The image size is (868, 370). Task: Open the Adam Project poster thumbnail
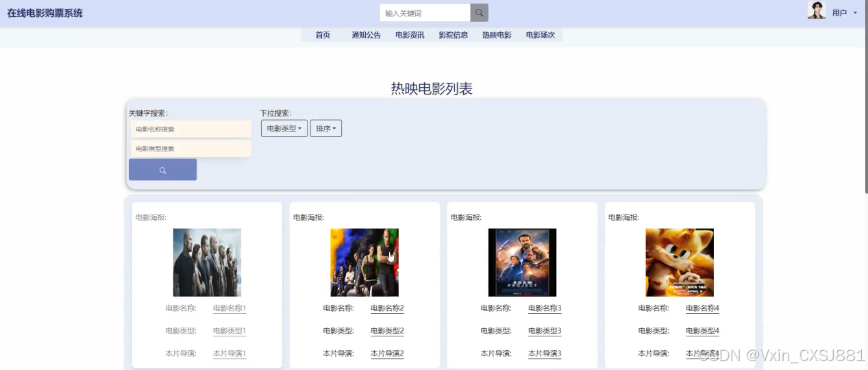pos(522,262)
